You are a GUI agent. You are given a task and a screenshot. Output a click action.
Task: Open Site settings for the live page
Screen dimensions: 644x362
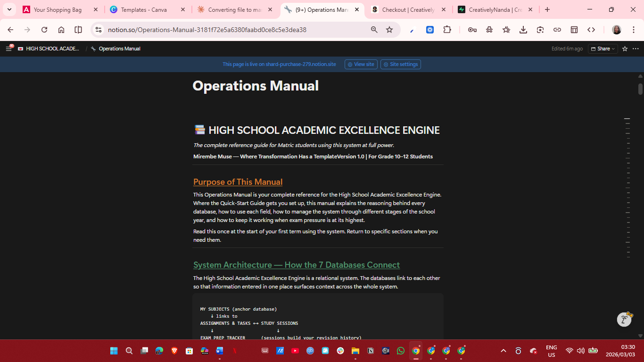400,64
